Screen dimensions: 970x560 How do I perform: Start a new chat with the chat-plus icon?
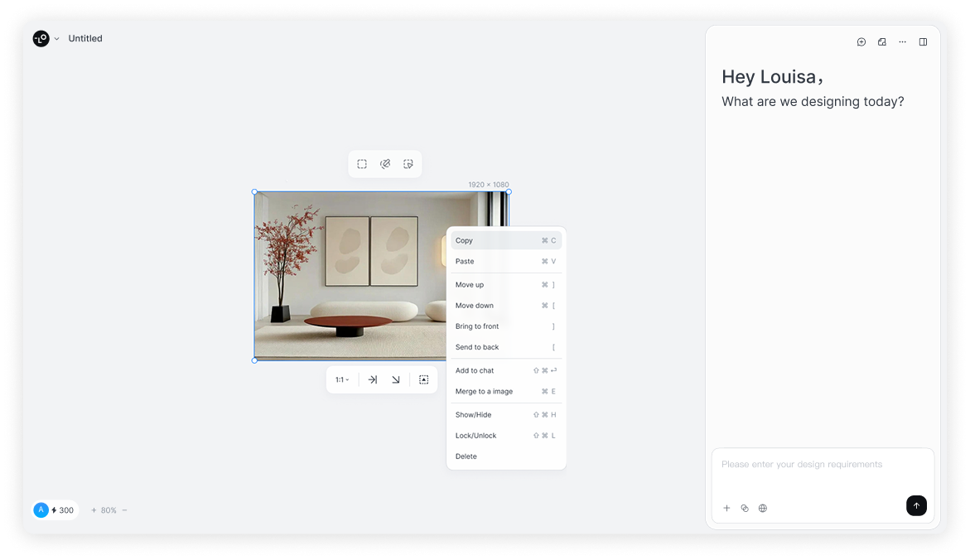tap(861, 42)
